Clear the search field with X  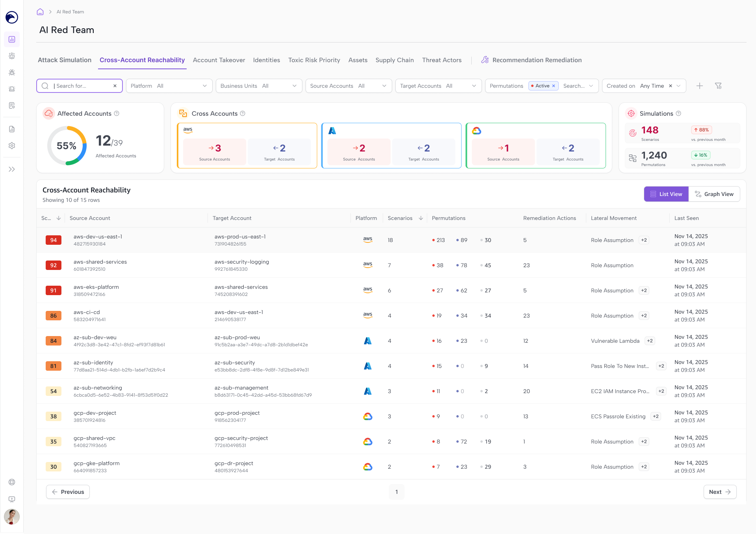click(x=115, y=86)
